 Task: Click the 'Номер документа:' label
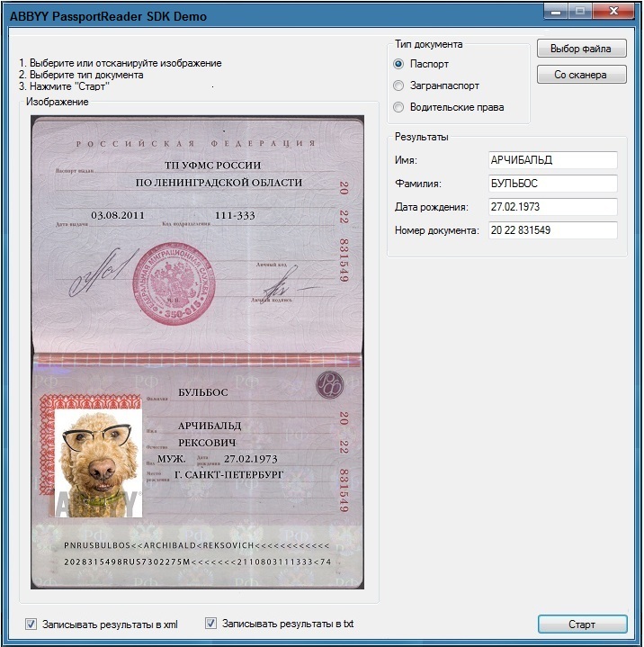coord(437,230)
